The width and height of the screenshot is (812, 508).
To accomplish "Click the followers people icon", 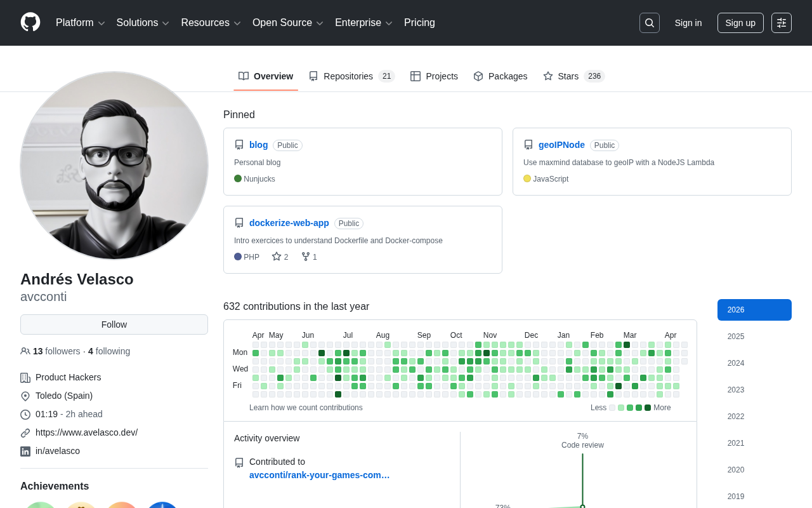I will click(x=25, y=351).
